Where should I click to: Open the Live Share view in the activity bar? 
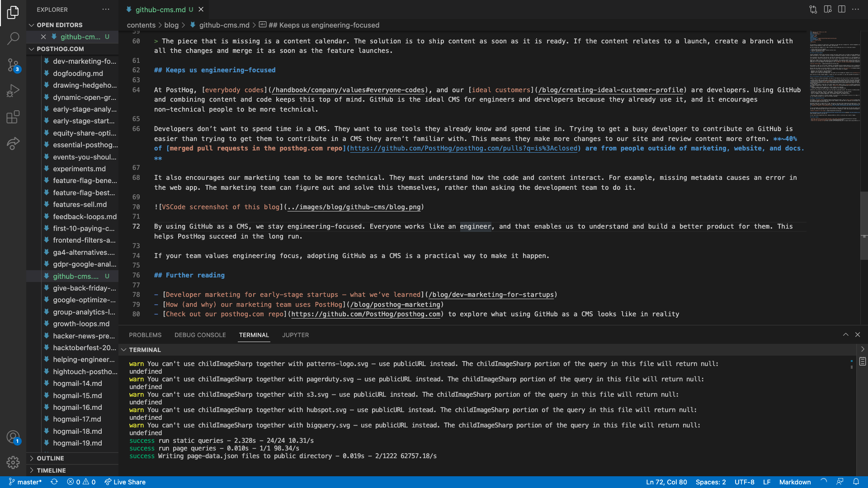pyautogui.click(x=13, y=143)
